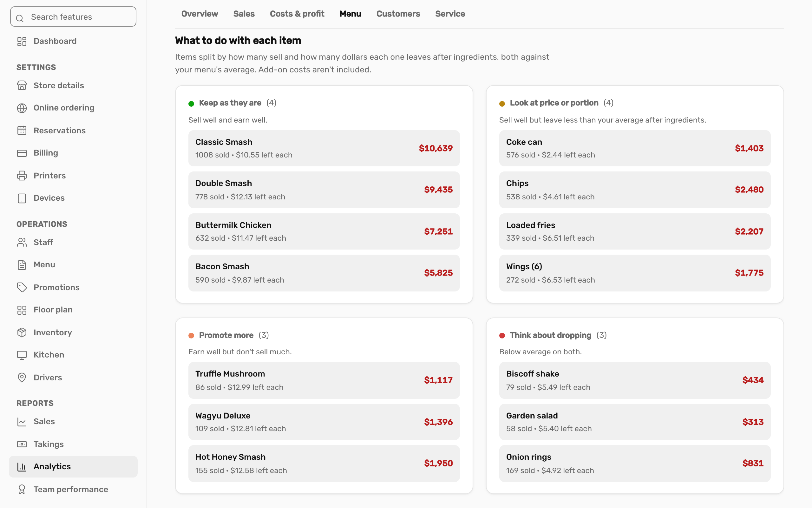
Task: Select the Double Smash item row
Action: tap(324, 190)
